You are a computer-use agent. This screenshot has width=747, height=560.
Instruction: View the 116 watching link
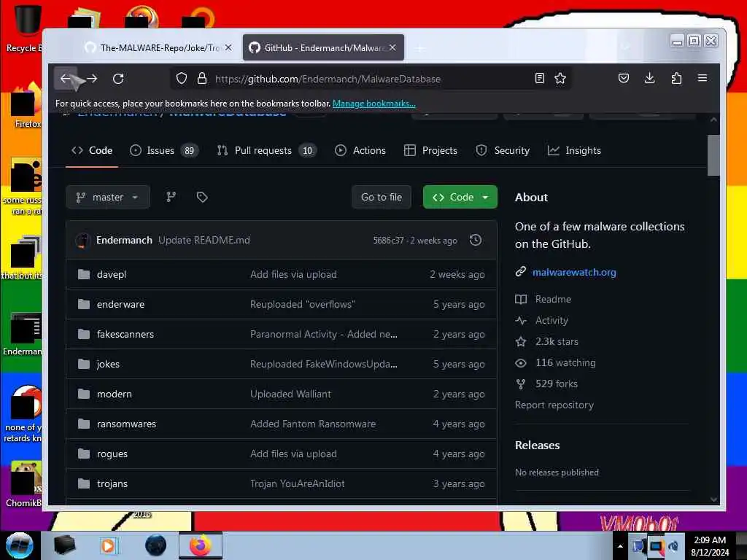point(565,363)
